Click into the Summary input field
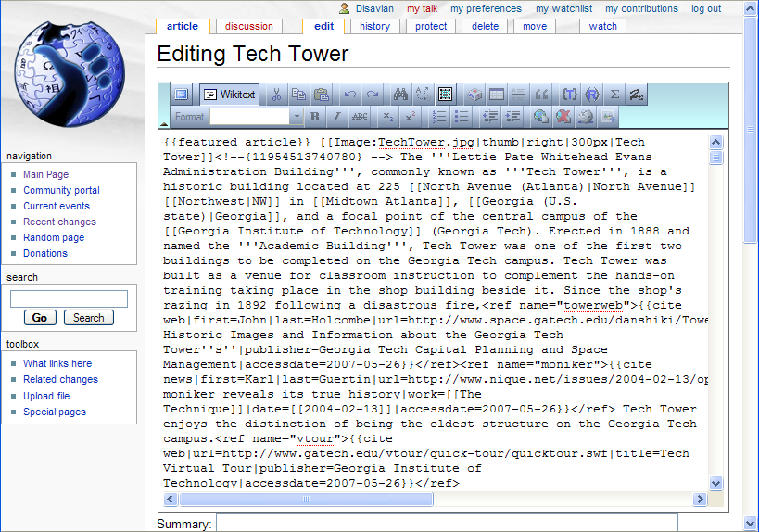The width and height of the screenshot is (759, 532). (x=447, y=524)
